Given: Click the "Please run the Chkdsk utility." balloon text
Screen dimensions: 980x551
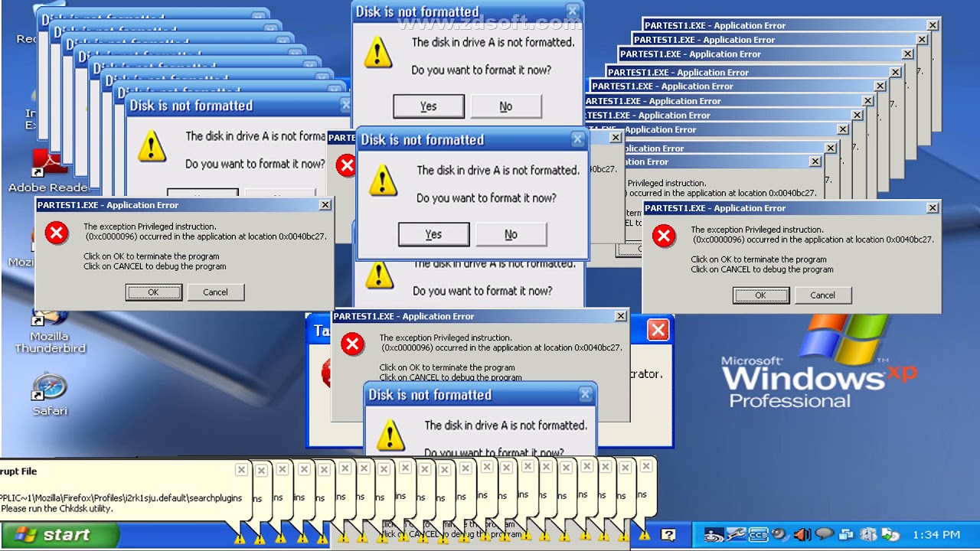Looking at the screenshot, I should pyautogui.click(x=57, y=508).
